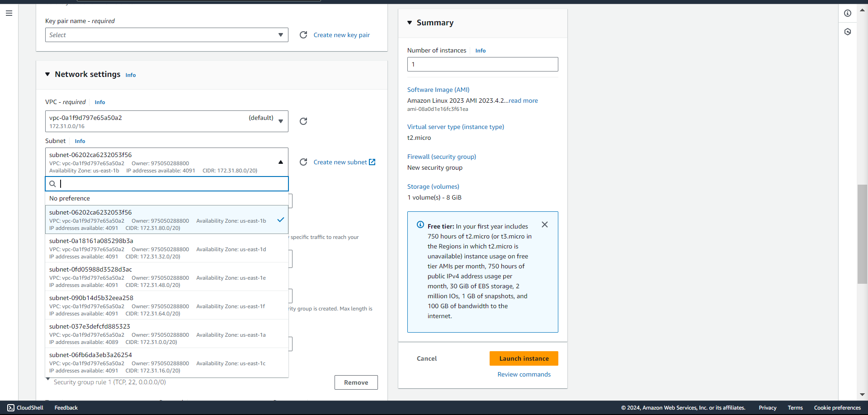Image resolution: width=868 pixels, height=415 pixels.
Task: Click the refresh icon beside subnet
Action: 303,162
